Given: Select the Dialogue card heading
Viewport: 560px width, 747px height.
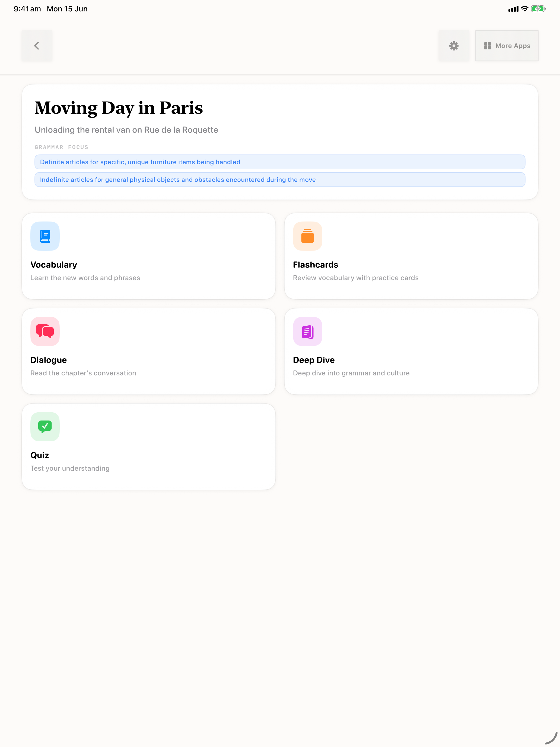Looking at the screenshot, I should 49,360.
